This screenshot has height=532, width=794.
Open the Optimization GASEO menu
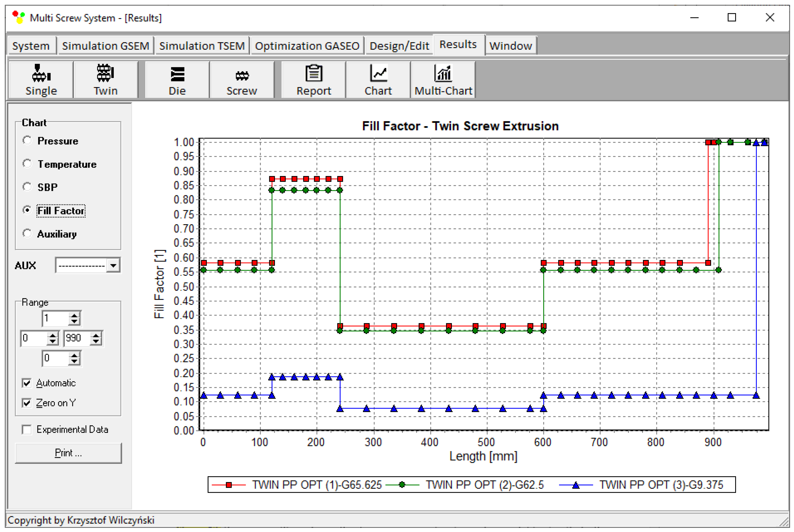point(307,46)
